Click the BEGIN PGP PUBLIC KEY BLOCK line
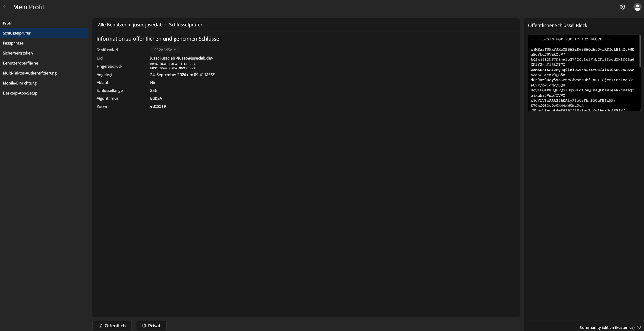Viewport: 644px width, 331px height. [x=572, y=39]
